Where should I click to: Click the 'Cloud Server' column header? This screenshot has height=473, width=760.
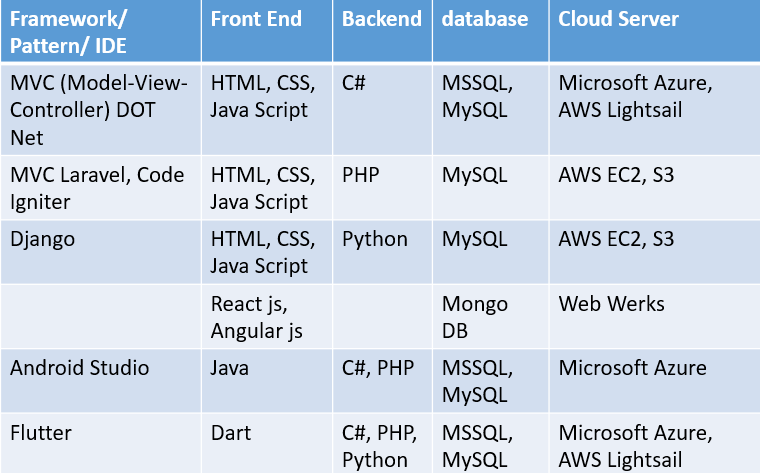click(655, 31)
